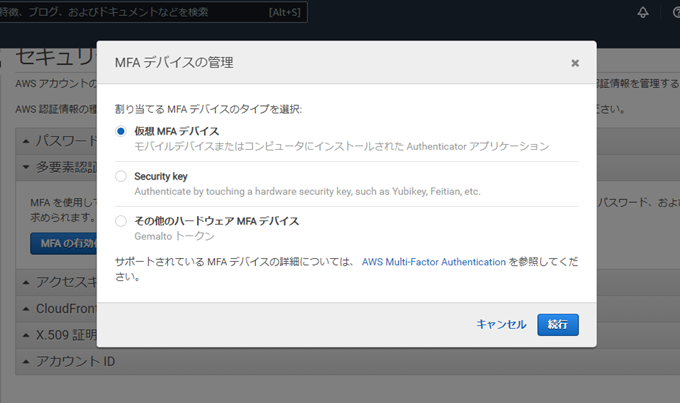Click 割り当てる MFA デバイスのタイプを選択 heading
680x403 pixels.
(x=208, y=109)
